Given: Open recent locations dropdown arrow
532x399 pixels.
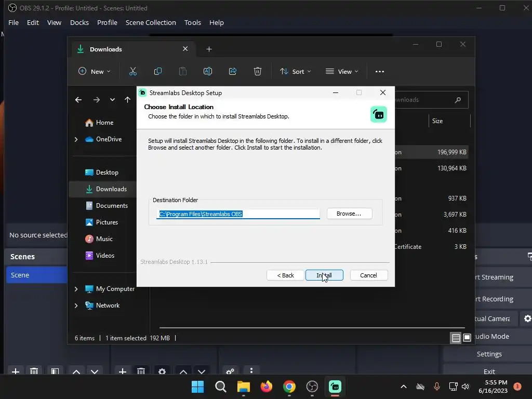Looking at the screenshot, I should [112, 100].
